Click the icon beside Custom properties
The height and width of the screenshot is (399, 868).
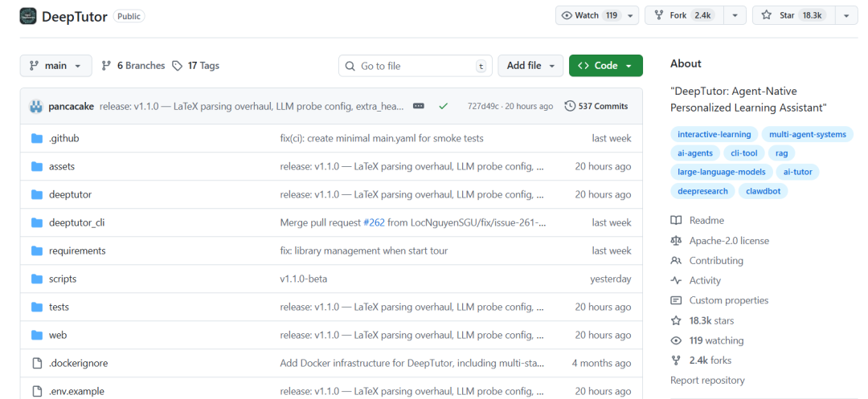coord(676,300)
